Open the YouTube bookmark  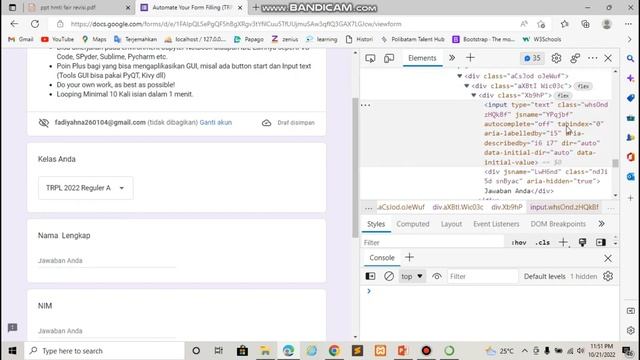(58, 39)
